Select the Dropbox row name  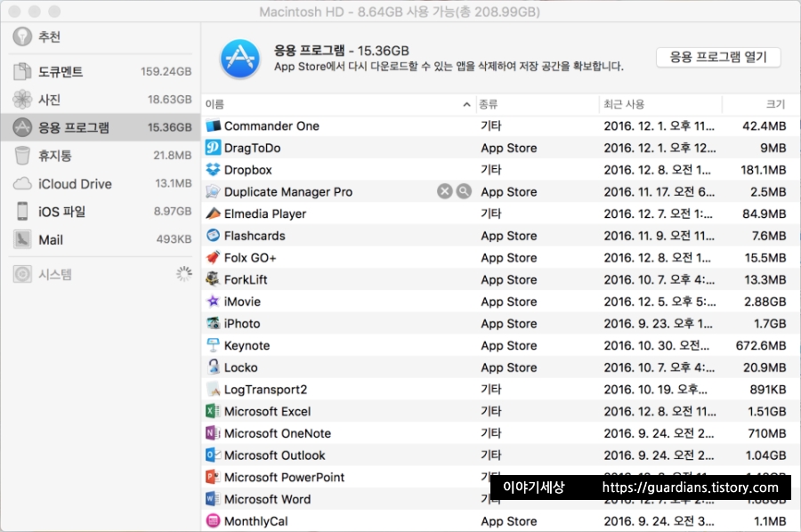[248, 170]
